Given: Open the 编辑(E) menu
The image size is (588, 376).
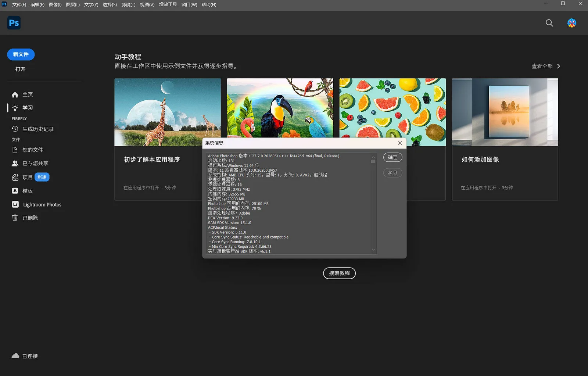Looking at the screenshot, I should click(37, 5).
